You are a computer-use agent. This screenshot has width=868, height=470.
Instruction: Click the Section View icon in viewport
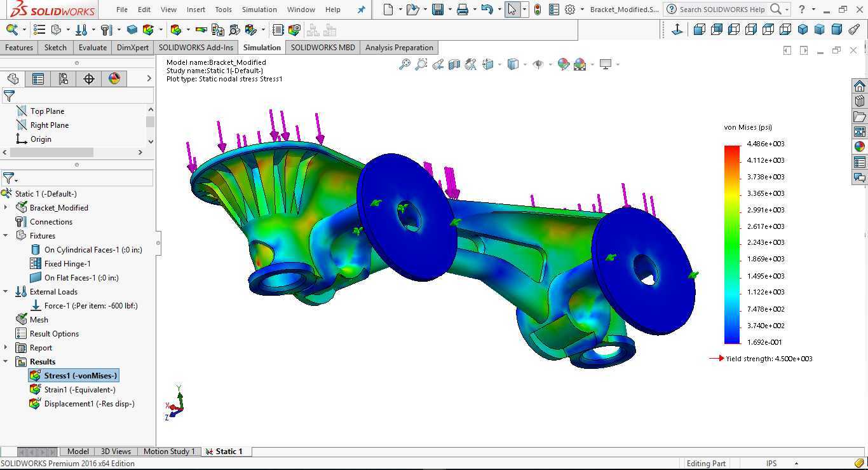click(x=454, y=64)
